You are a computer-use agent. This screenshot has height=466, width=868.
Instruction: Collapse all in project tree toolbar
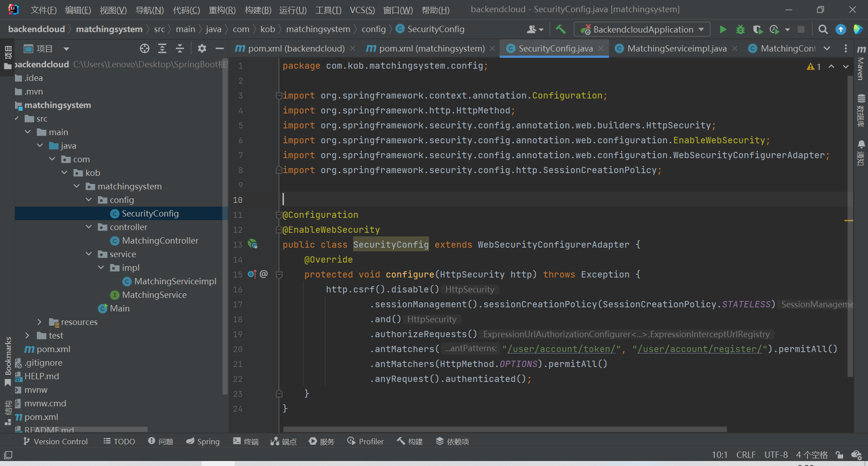[x=180, y=48]
